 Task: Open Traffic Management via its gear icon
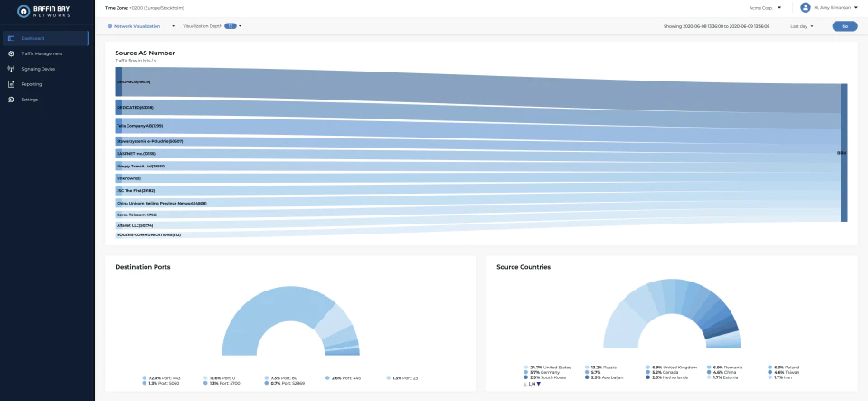pyautogui.click(x=11, y=53)
